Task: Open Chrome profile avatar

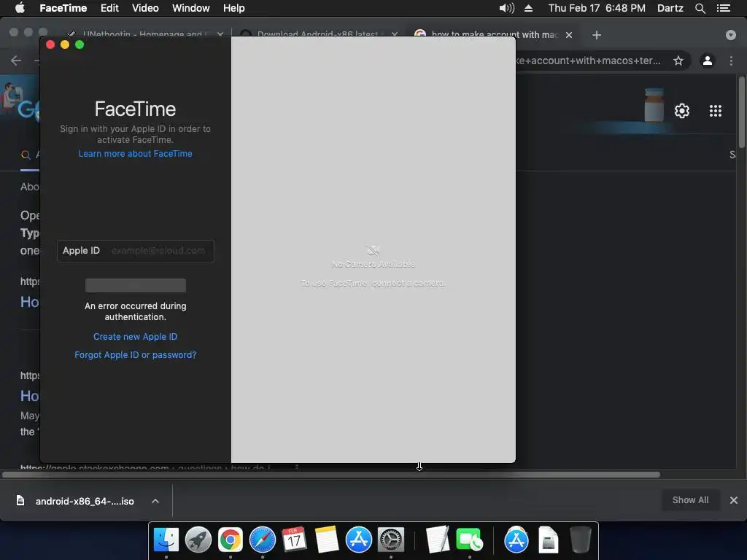Action: [708, 61]
